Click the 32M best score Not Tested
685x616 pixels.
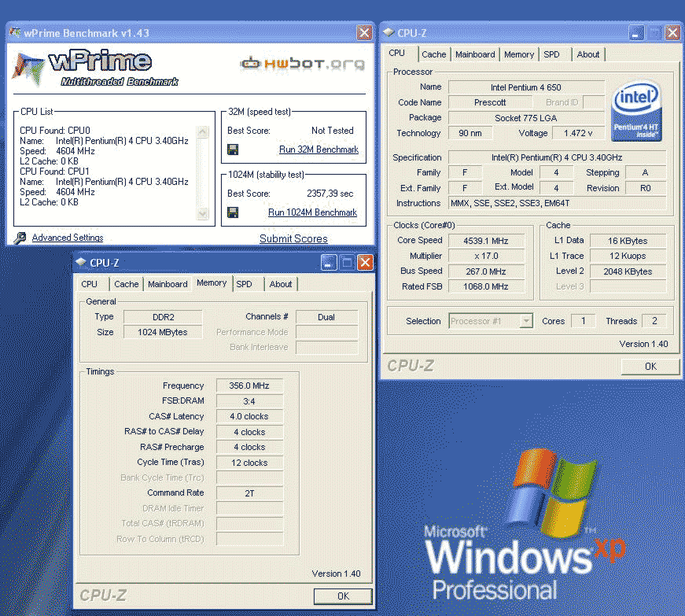pyautogui.click(x=333, y=131)
